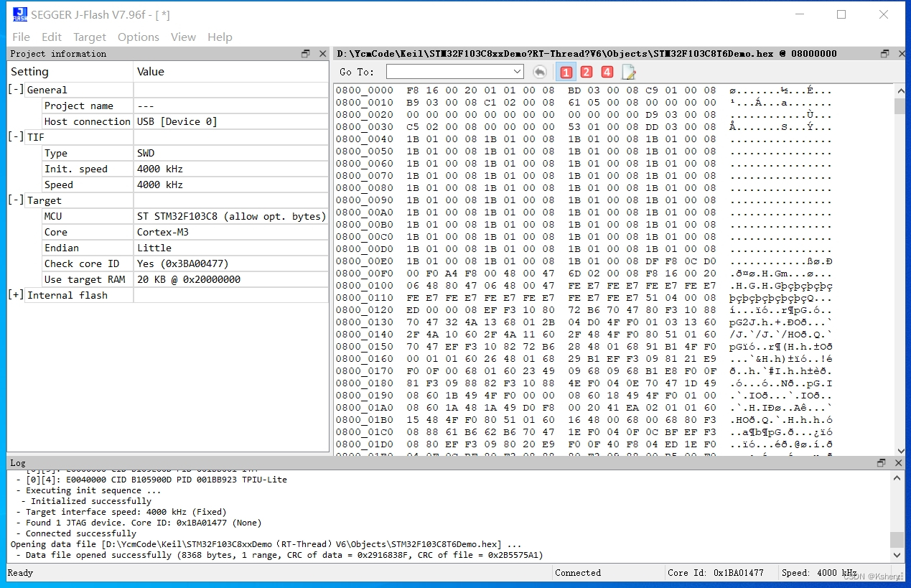
Task: Switch hex view to 1-byte units
Action: [x=566, y=72]
